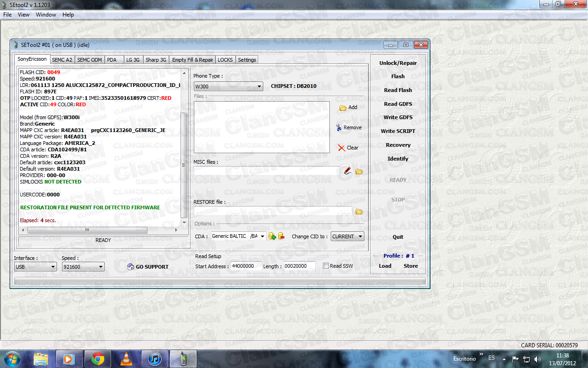Expand the Interface USB dropdown
Image resolution: width=588 pixels, height=368 pixels.
click(x=53, y=267)
